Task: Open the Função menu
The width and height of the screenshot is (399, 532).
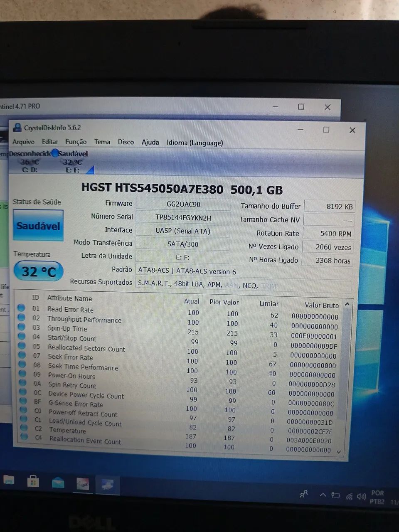Action: click(76, 142)
